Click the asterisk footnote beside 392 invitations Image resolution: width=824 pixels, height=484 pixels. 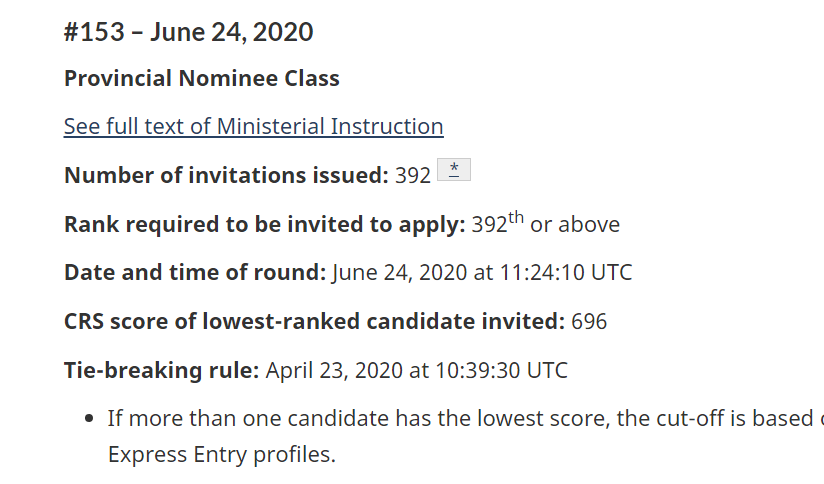point(454,170)
